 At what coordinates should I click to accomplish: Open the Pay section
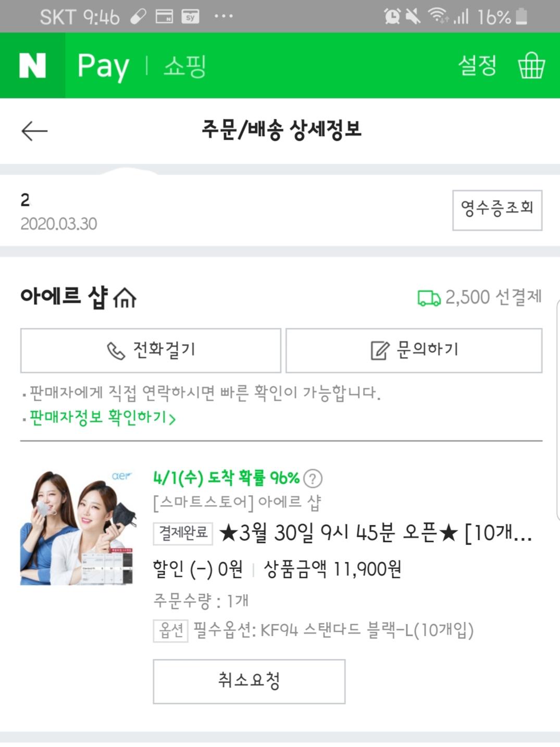click(103, 66)
